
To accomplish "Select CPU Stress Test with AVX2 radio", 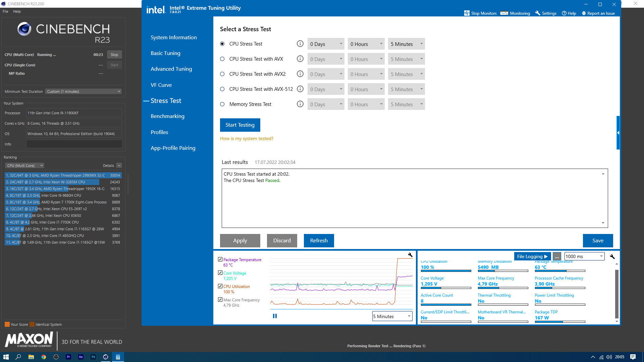I will coord(222,74).
